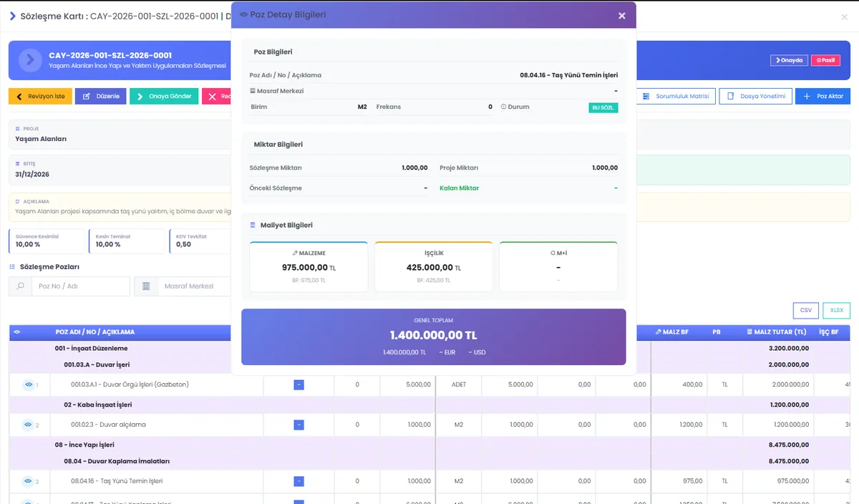Image resolution: width=859 pixels, height=504 pixels.
Task: Click the search magnifier icon for Poz No
Action: (21, 286)
